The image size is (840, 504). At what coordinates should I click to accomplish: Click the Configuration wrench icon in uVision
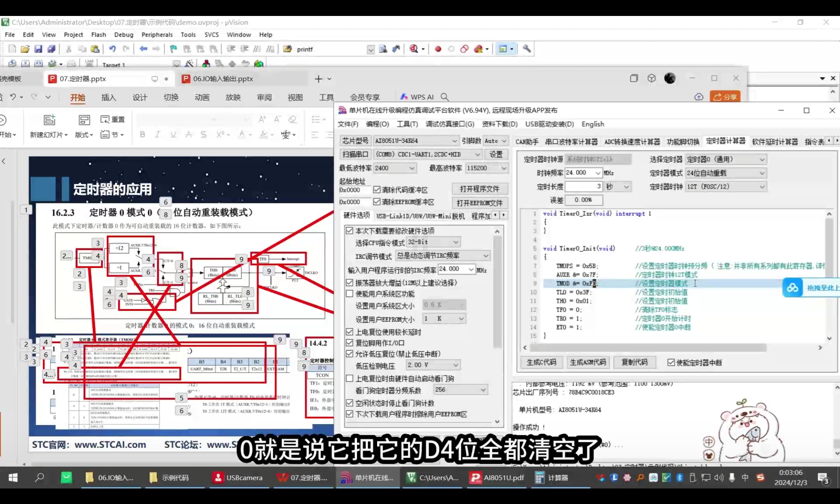527,49
